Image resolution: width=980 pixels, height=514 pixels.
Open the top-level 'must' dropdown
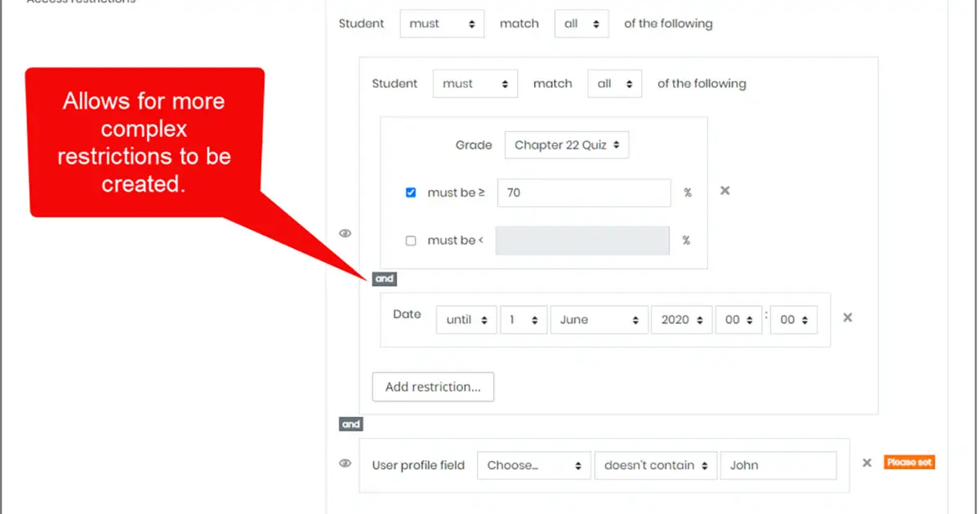coord(442,24)
